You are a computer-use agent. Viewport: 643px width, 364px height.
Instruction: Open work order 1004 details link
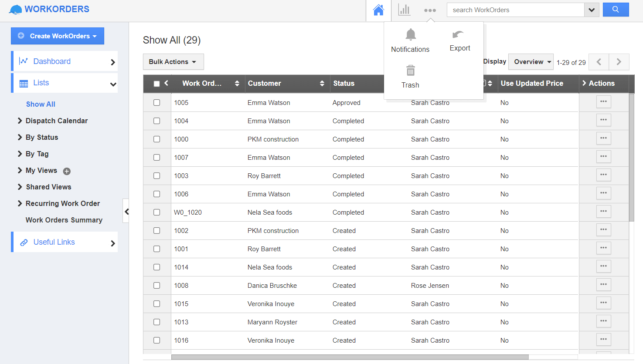pyautogui.click(x=181, y=121)
